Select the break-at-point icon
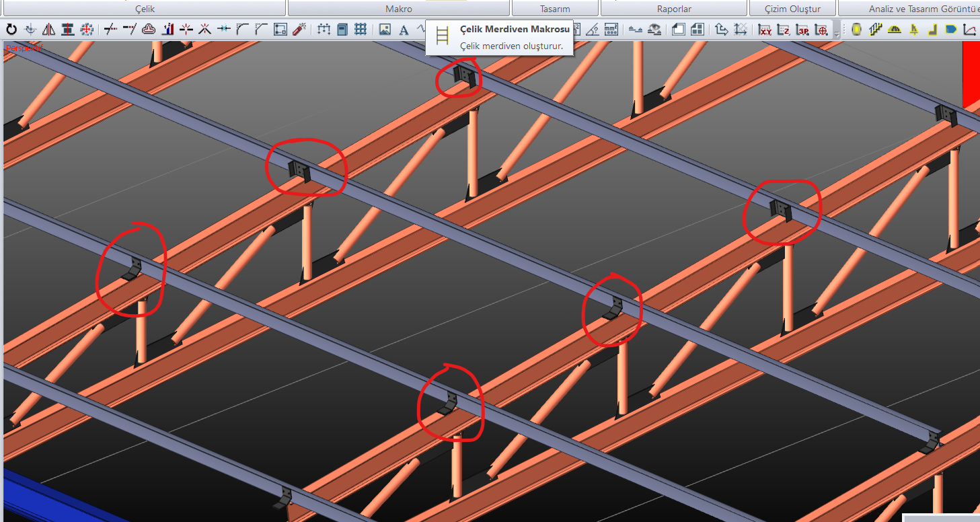Screen dimensions: 980x522 point(186,30)
